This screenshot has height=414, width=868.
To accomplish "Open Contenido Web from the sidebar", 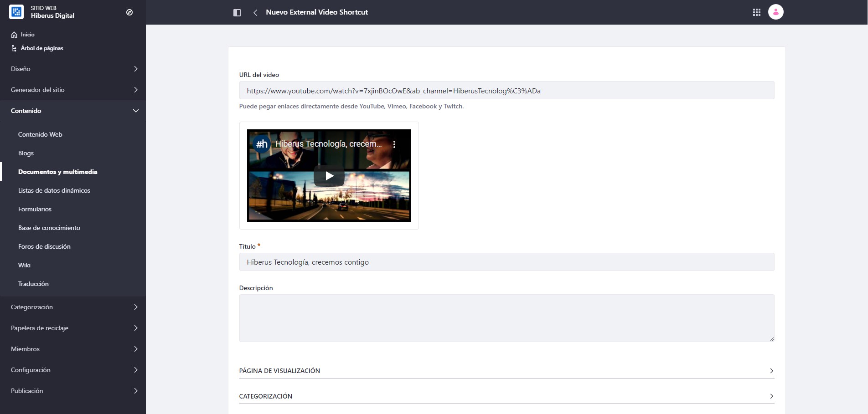I will click(41, 134).
